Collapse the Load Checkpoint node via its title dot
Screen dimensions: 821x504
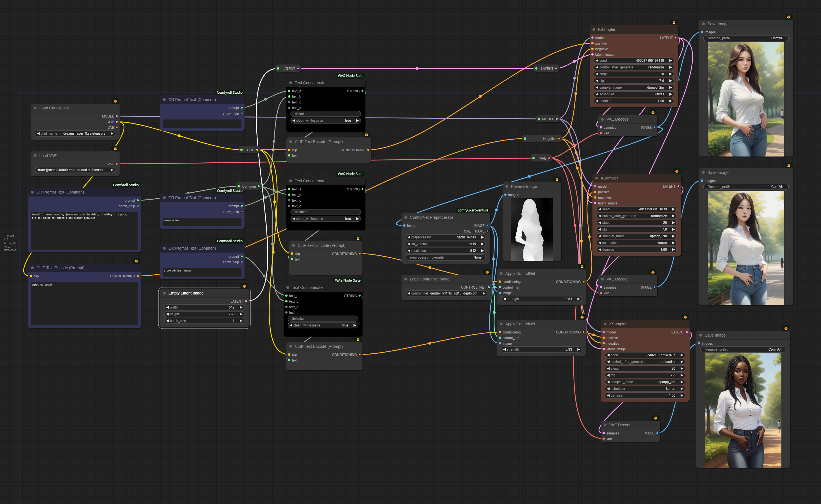click(x=35, y=108)
